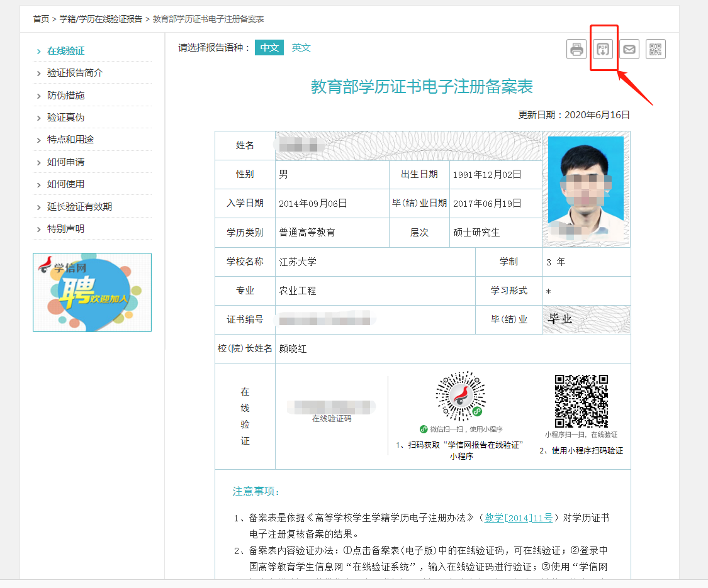Image resolution: width=708 pixels, height=588 pixels.
Task: Open 学籍/学历在线验证报告 breadcrumb link
Action: coord(101,19)
